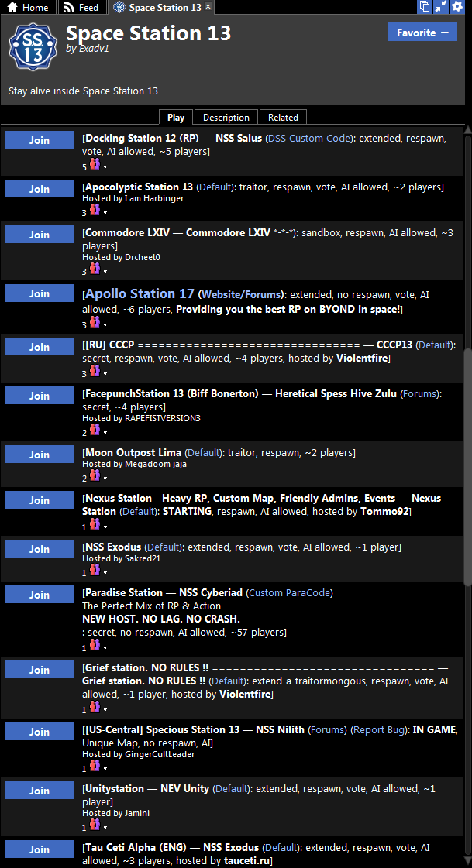Image resolution: width=472 pixels, height=868 pixels.
Task: Open Forums link for Heretical Spess Hive Zulu
Action: click(x=420, y=393)
